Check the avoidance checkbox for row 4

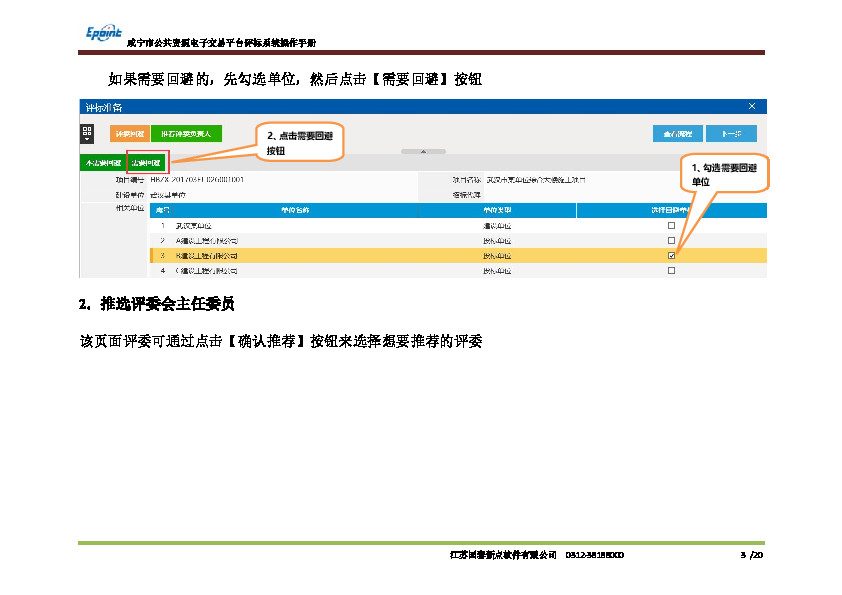pyautogui.click(x=671, y=270)
